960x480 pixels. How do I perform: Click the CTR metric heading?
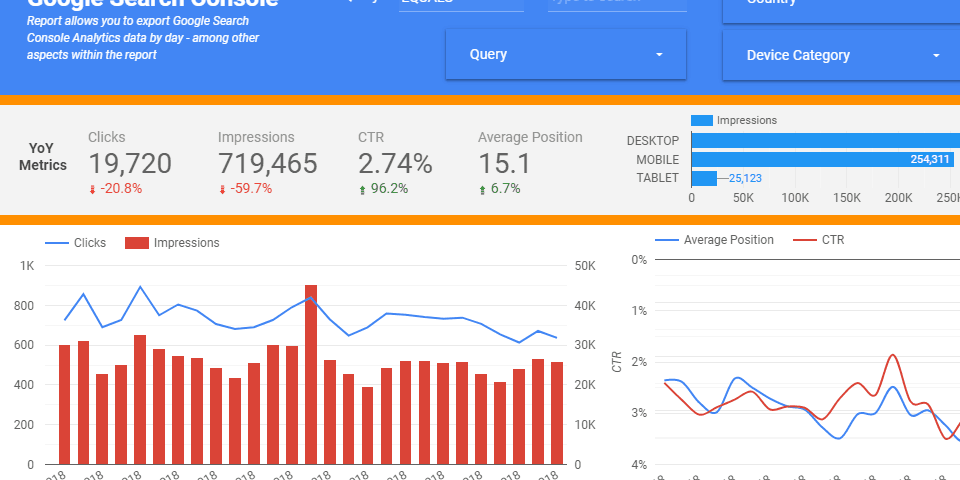pos(371,137)
